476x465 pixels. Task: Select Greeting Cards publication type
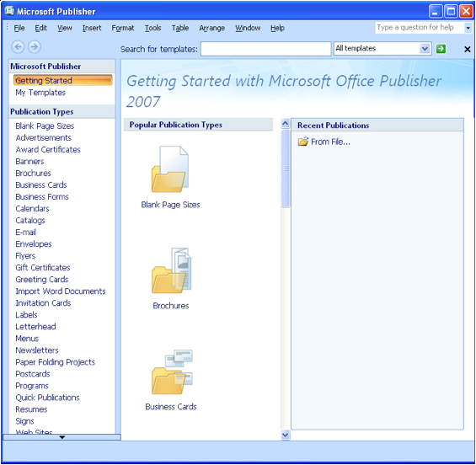point(42,279)
